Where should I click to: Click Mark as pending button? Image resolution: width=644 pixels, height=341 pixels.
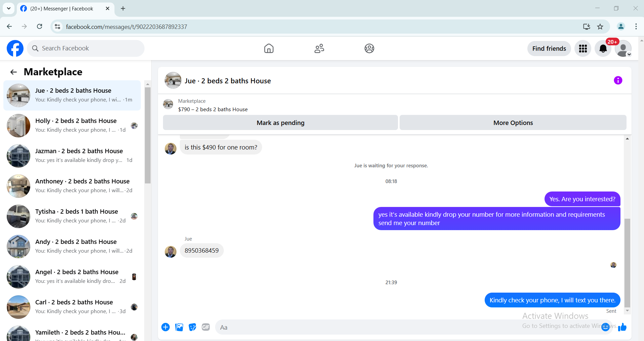[280, 123]
